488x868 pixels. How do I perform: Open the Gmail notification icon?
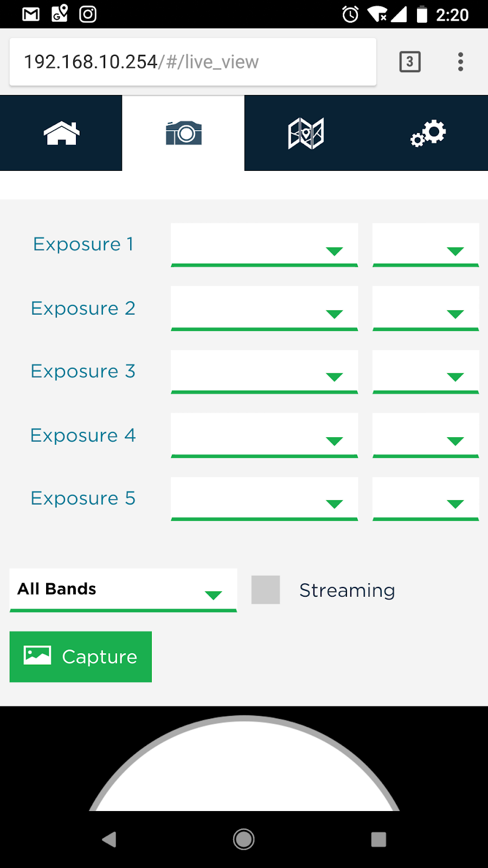coord(31,14)
